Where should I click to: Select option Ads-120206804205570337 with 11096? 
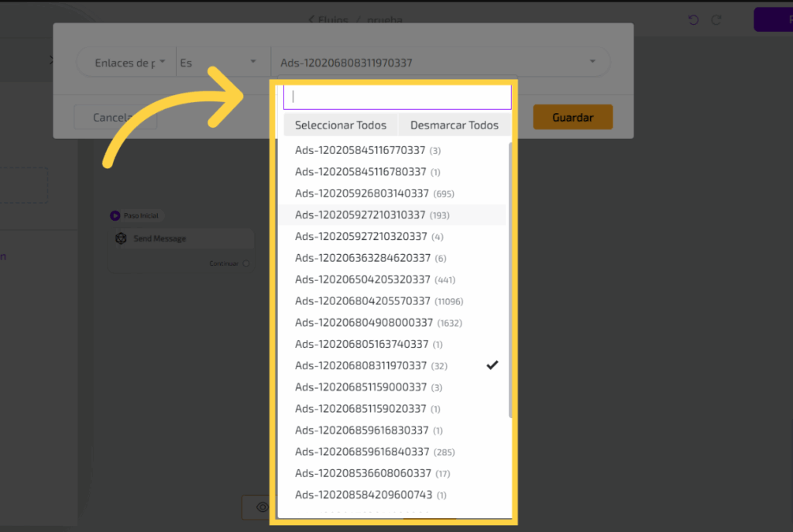pos(362,301)
